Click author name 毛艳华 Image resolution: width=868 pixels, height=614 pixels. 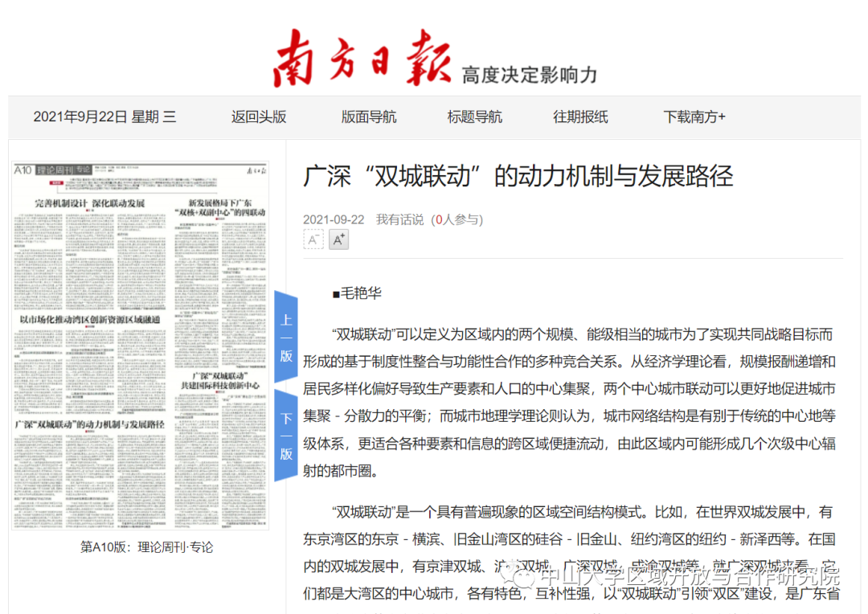(361, 293)
